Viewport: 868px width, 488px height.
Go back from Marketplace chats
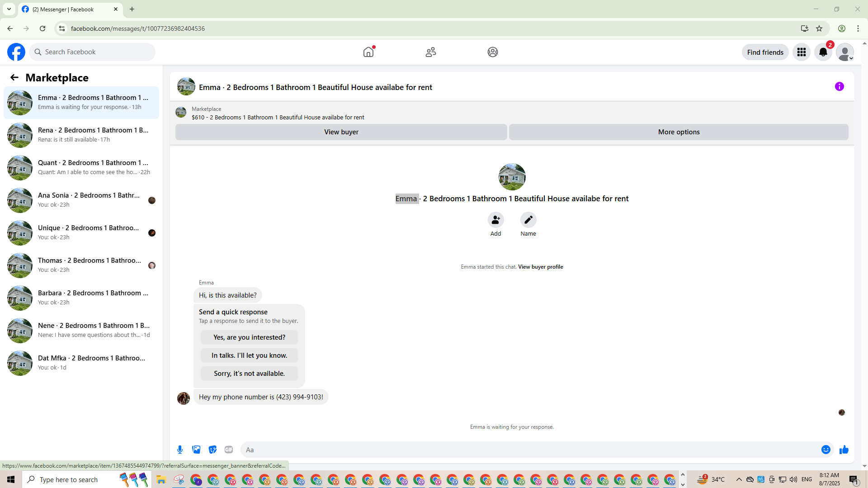(x=14, y=77)
